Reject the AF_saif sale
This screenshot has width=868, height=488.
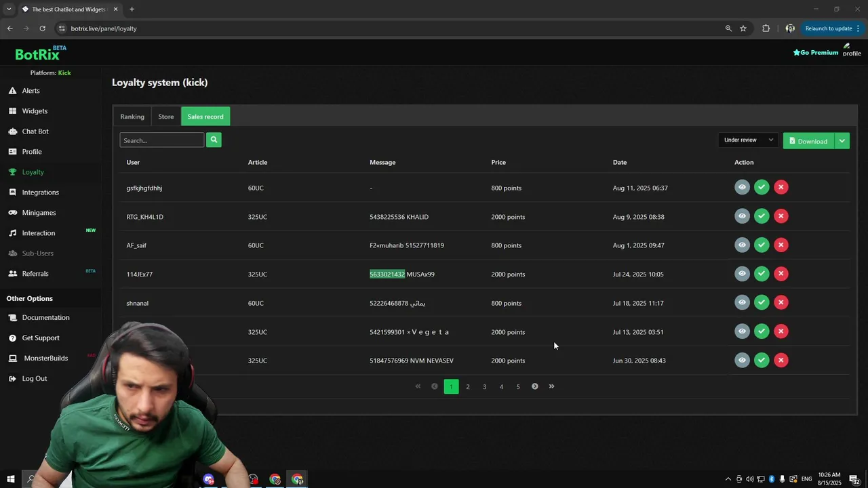click(x=781, y=245)
